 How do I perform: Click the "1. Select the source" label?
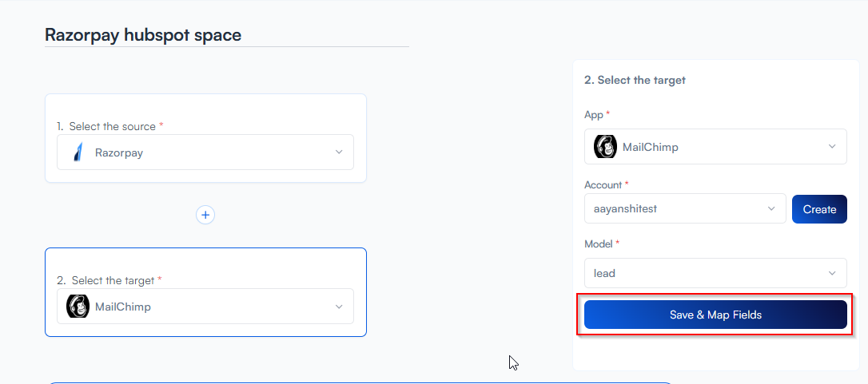[110, 126]
